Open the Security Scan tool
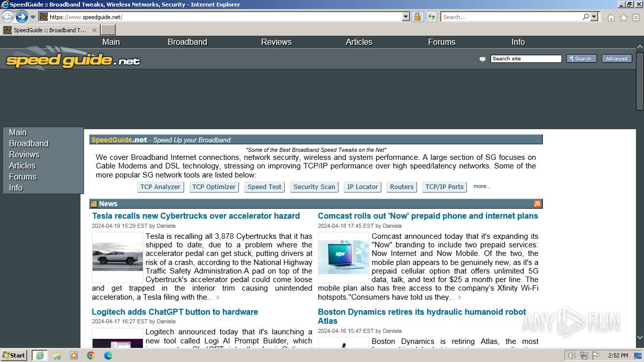Screen dimensions: 644x362 [x=314, y=187]
